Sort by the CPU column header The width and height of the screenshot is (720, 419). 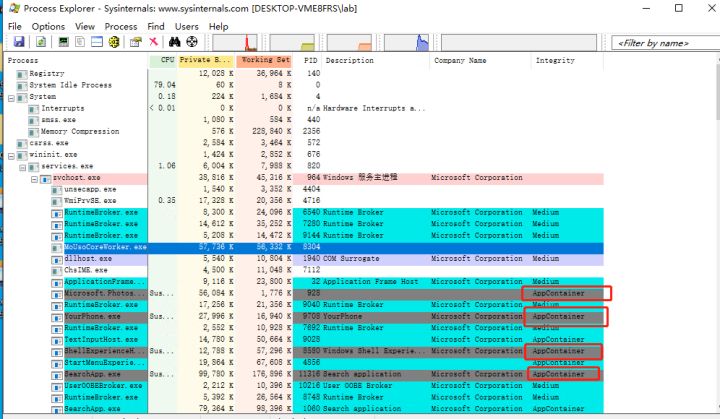click(x=163, y=60)
